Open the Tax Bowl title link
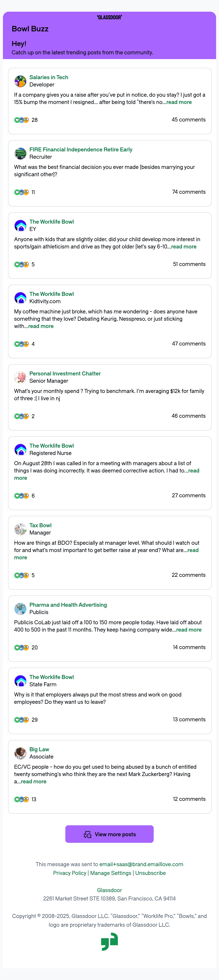 (x=40, y=525)
